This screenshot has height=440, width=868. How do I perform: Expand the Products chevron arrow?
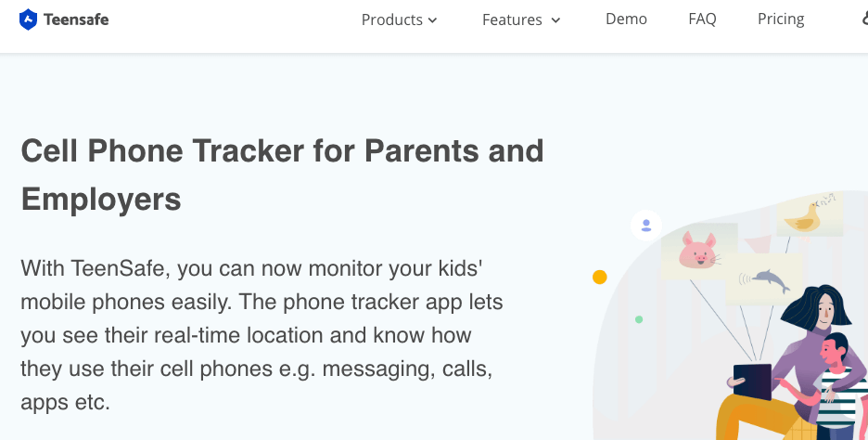click(x=433, y=20)
